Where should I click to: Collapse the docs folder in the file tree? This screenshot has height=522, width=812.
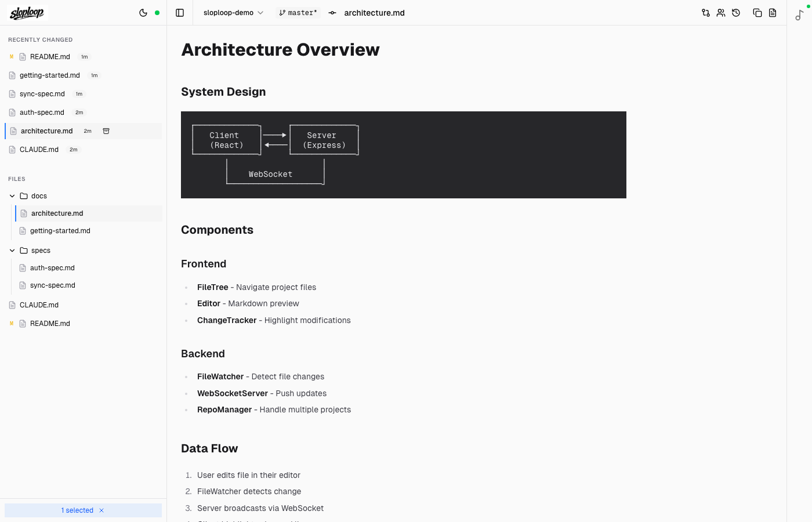coord(12,195)
